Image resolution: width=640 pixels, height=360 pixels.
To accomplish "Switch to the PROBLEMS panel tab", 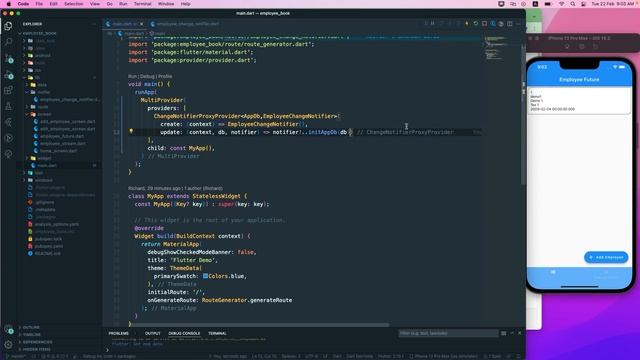I will [x=118, y=333].
